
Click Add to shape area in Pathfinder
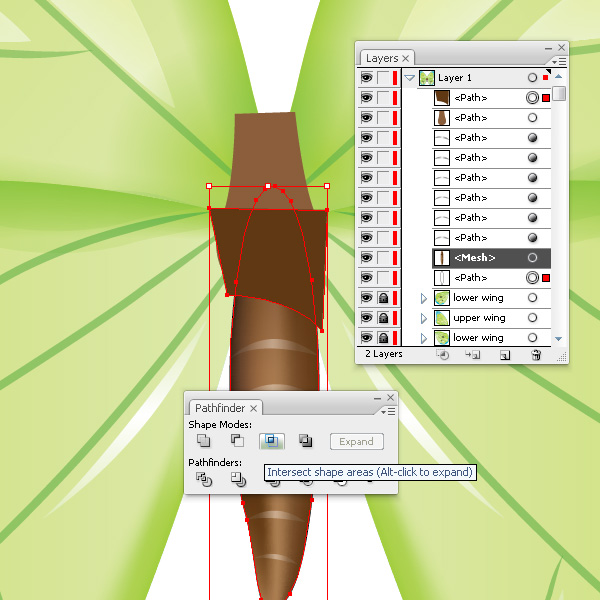click(x=203, y=441)
